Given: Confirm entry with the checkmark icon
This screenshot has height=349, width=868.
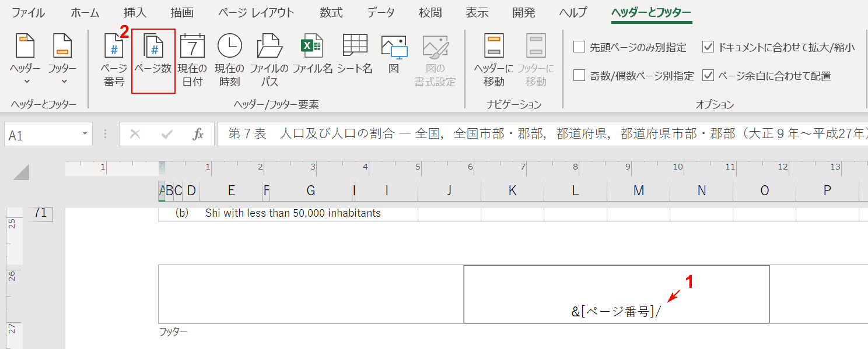Looking at the screenshot, I should (x=167, y=135).
